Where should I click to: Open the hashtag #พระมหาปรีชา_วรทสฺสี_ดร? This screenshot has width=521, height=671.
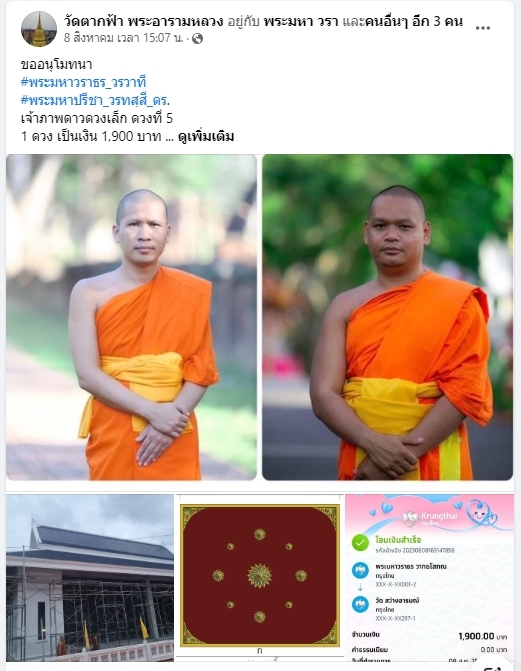[x=95, y=101]
